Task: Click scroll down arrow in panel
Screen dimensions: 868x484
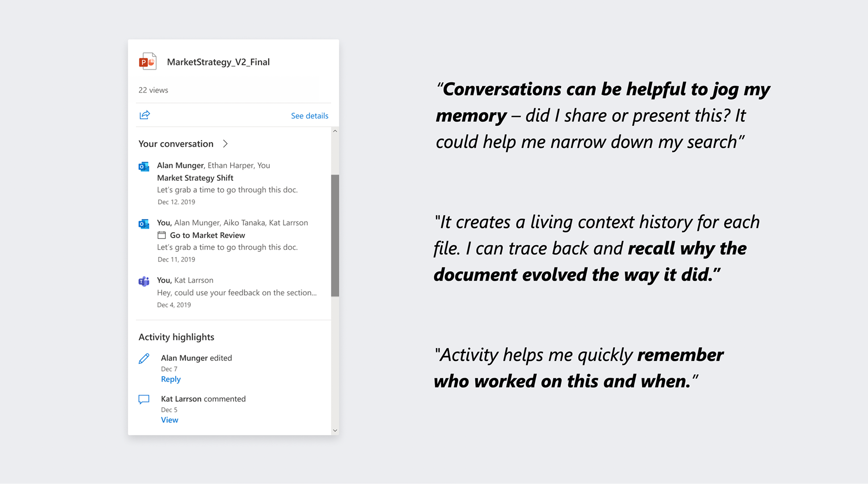Action: click(335, 430)
